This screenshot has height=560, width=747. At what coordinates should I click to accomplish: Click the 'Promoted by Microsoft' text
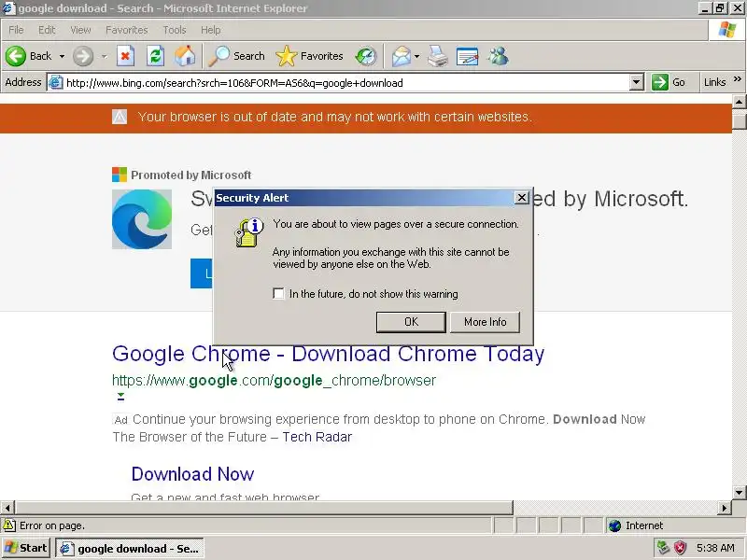[x=191, y=175]
